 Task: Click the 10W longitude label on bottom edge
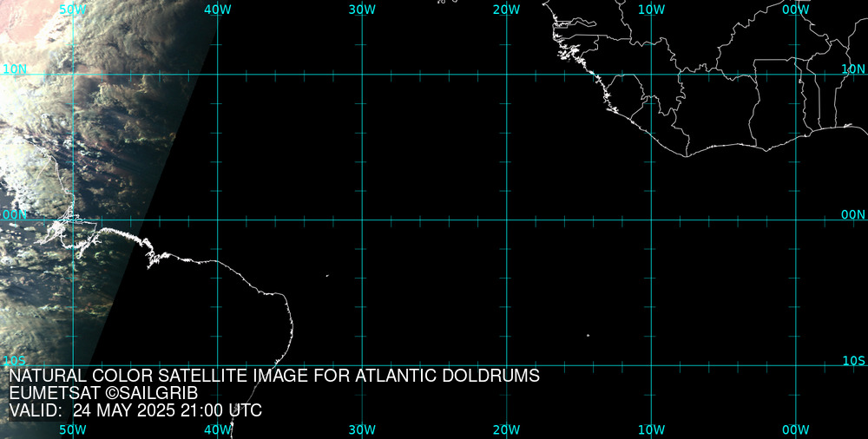652,430
